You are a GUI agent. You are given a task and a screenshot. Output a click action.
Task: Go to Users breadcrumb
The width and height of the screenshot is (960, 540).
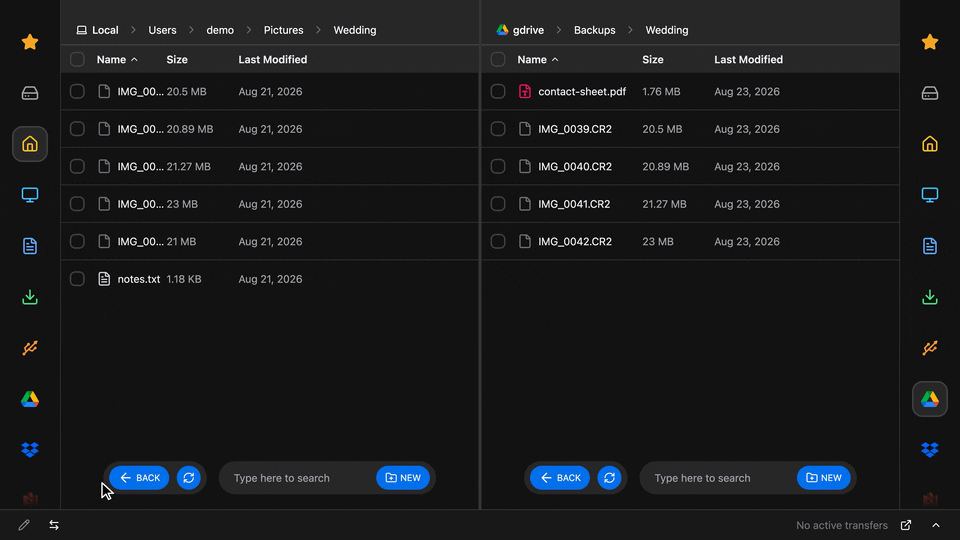click(162, 30)
